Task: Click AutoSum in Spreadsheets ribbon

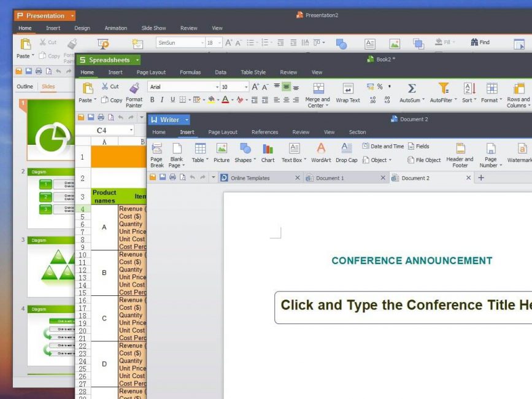Action: (412, 93)
